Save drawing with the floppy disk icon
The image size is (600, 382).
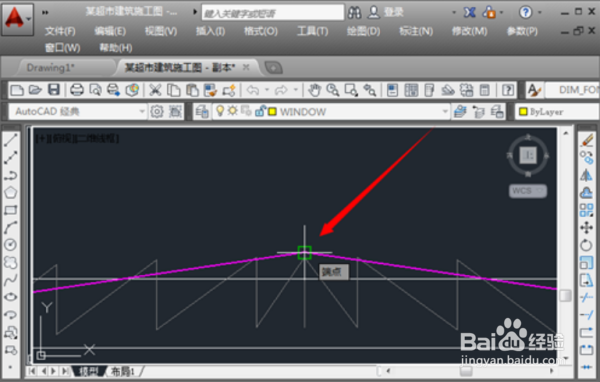coord(54,90)
